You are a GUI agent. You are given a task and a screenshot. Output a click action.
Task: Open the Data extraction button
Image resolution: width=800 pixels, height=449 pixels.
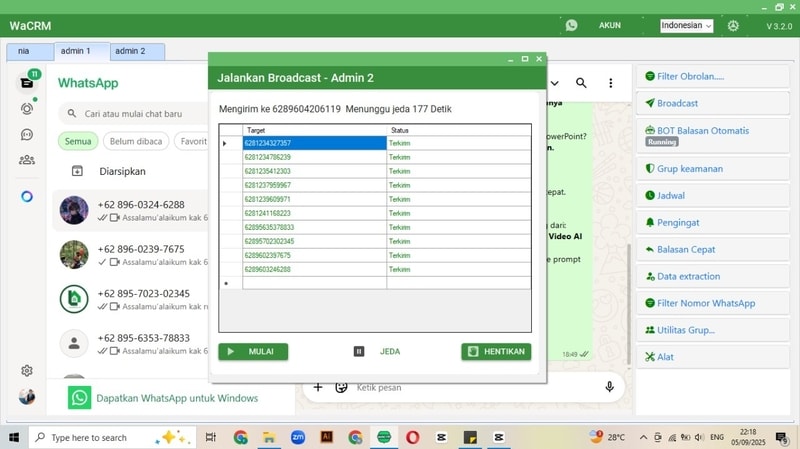tap(713, 277)
